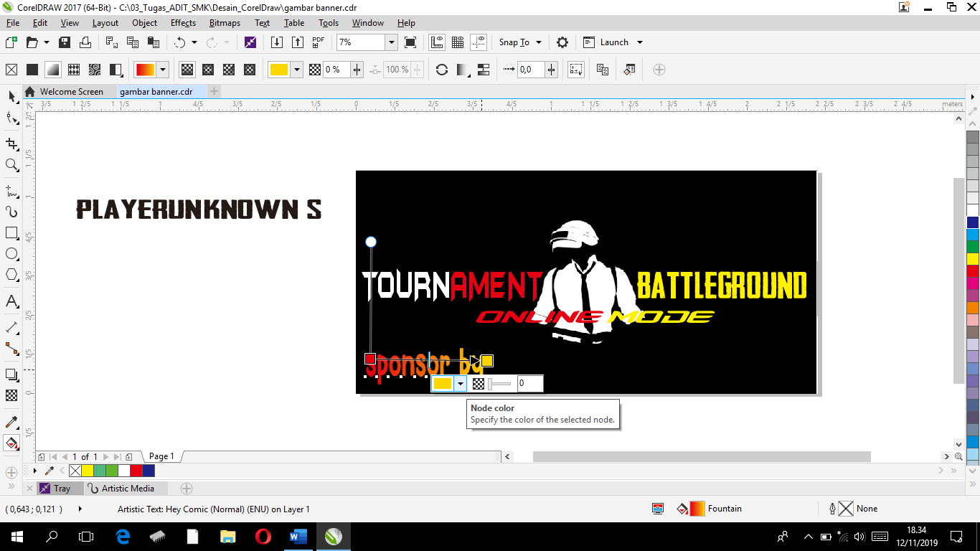The height and width of the screenshot is (551, 980).
Task: Expand the Launch dropdown
Action: pos(640,42)
